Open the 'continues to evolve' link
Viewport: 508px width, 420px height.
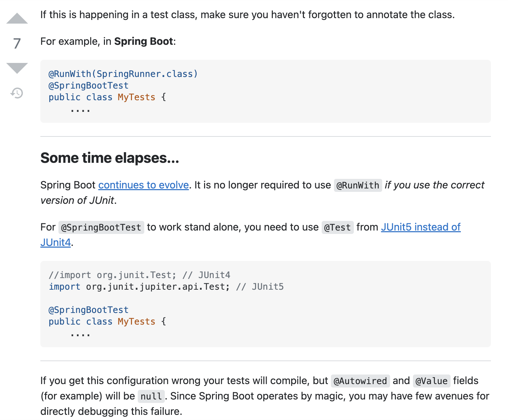pyautogui.click(x=144, y=185)
